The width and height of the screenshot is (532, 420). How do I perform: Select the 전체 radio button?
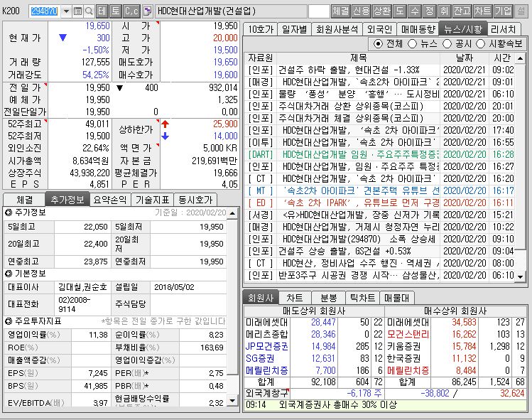[x=377, y=44]
